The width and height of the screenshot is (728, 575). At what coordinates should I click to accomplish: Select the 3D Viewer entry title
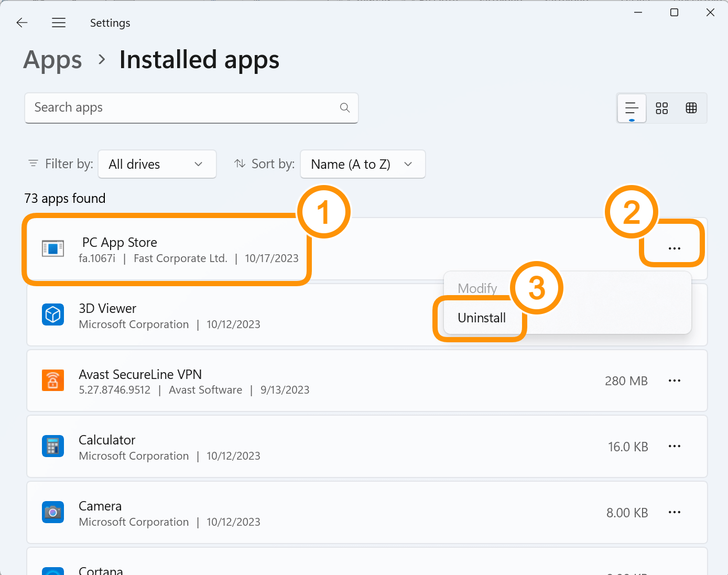107,308
